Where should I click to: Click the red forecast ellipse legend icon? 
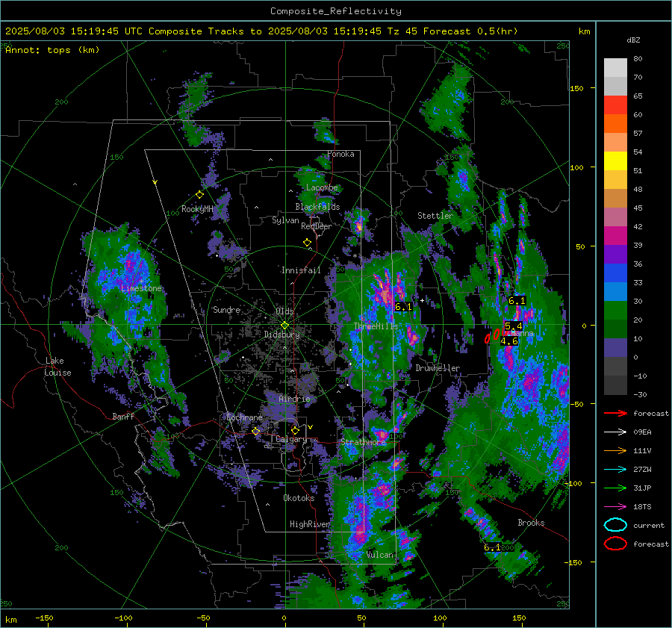click(x=615, y=544)
